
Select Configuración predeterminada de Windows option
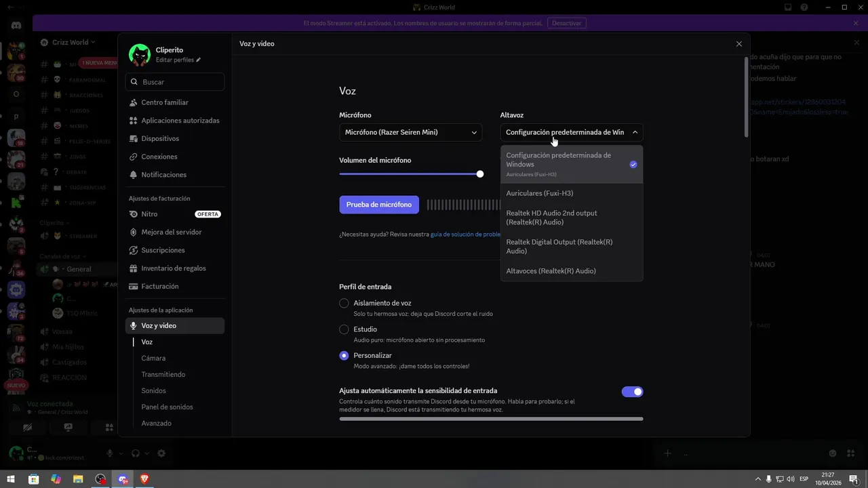click(x=572, y=164)
